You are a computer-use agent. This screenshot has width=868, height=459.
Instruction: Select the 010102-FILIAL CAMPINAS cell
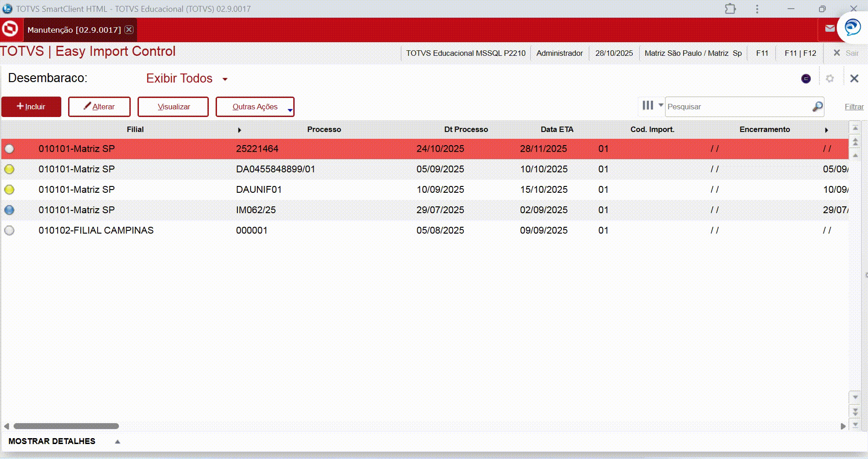(96, 230)
